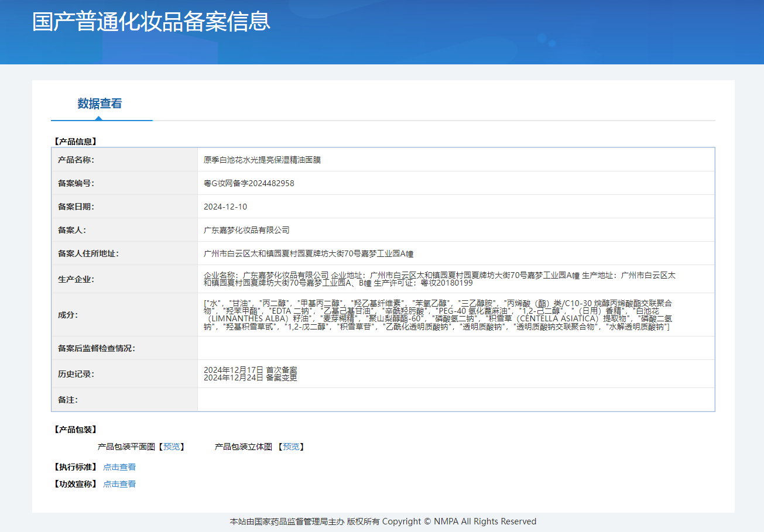Screen dimensions: 764x532
Task: Click the 2024年12月24日 备案变更 history entry
Action: [x=250, y=378]
